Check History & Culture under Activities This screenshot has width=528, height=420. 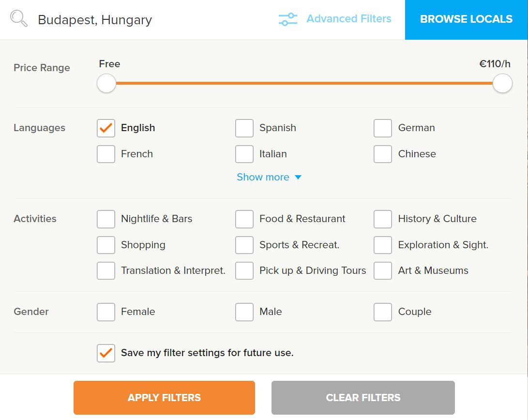[x=383, y=219]
